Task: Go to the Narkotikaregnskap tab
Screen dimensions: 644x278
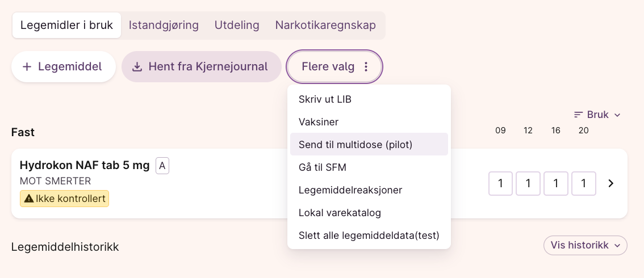Action: [326, 26]
